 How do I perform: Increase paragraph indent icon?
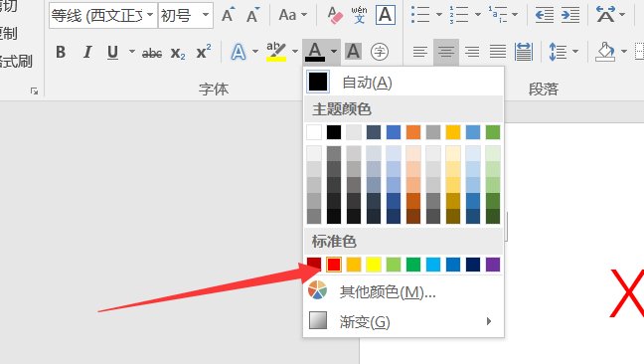pos(570,15)
